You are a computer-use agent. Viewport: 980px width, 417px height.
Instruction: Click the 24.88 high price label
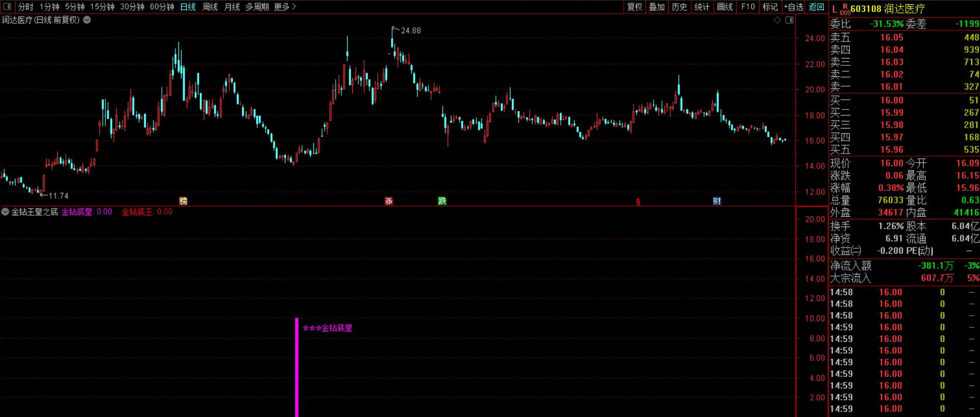pyautogui.click(x=411, y=31)
